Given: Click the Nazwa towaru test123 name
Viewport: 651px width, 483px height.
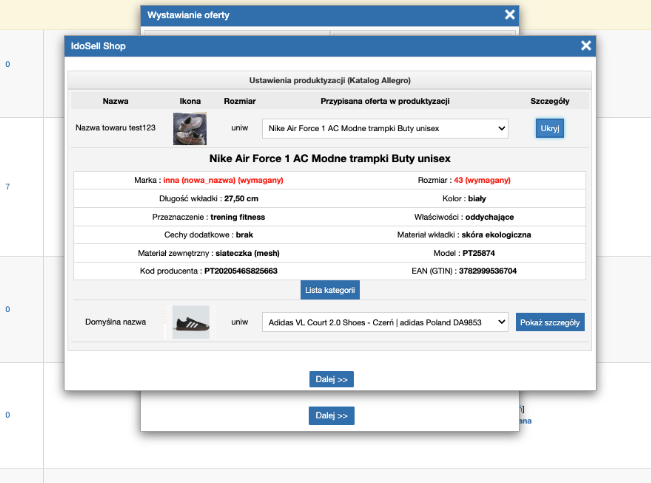Looking at the screenshot, I should (115, 128).
